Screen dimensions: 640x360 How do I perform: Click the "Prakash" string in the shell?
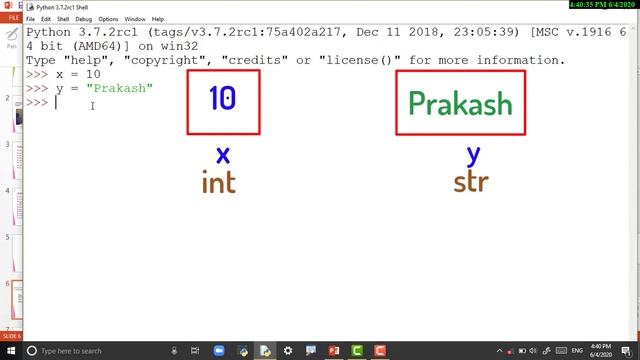click(x=120, y=88)
